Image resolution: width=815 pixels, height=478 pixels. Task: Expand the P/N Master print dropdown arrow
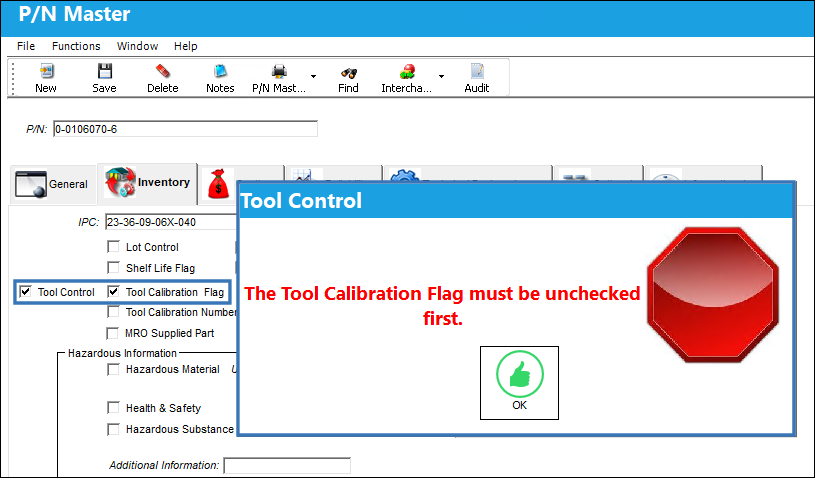(313, 76)
